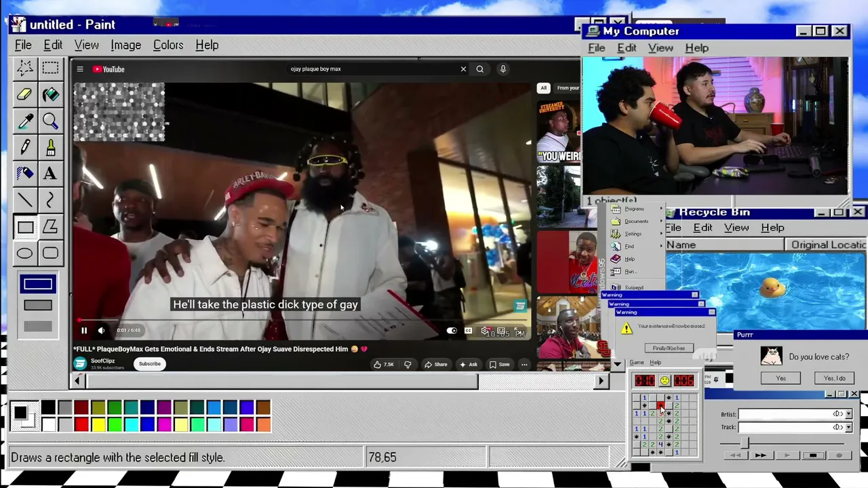Open the Artist dropdown in the media player

click(x=848, y=414)
